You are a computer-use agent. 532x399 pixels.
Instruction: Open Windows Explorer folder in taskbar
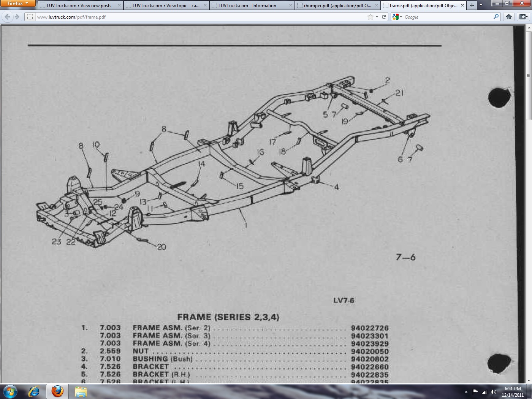tap(81, 391)
